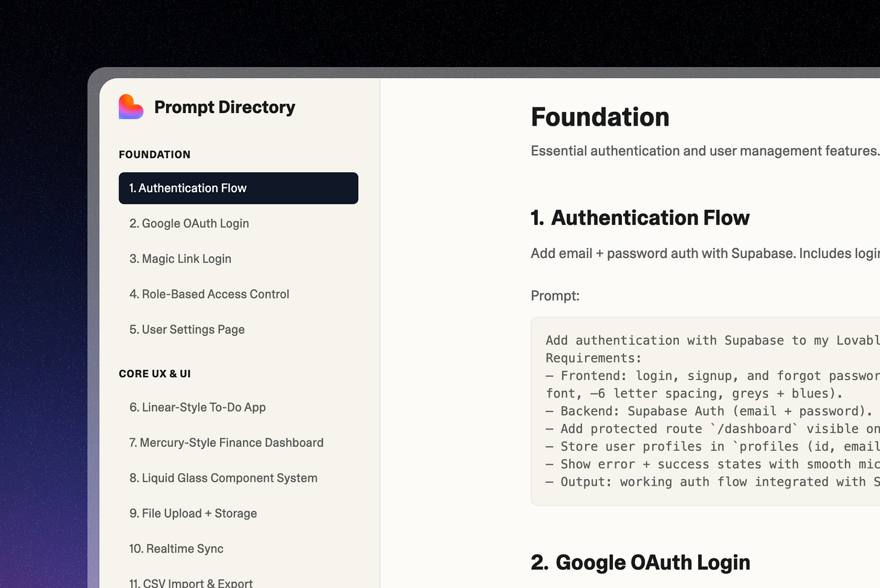Click the main Foundation page heading
The width and height of the screenshot is (880, 588).
pyautogui.click(x=600, y=117)
